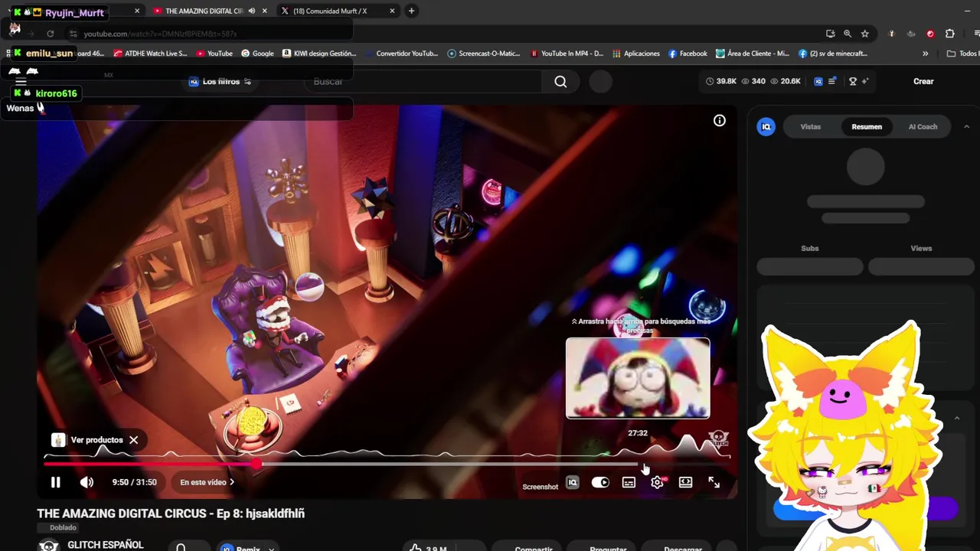980x551 pixels.
Task: Expand hidden bookmarks double chevron
Action: (925, 54)
